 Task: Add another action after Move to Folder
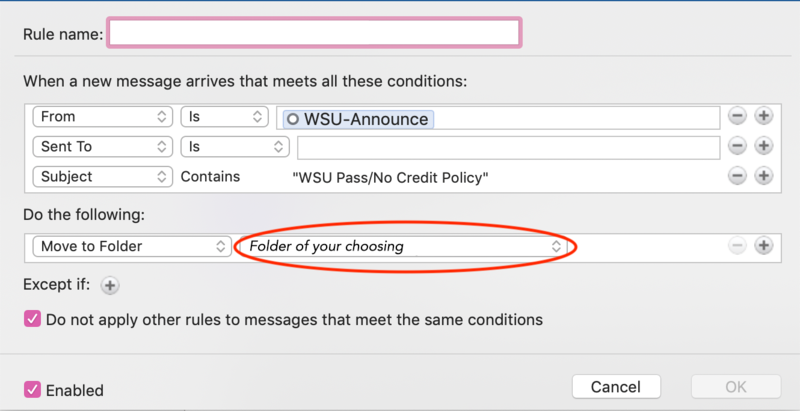click(x=764, y=245)
